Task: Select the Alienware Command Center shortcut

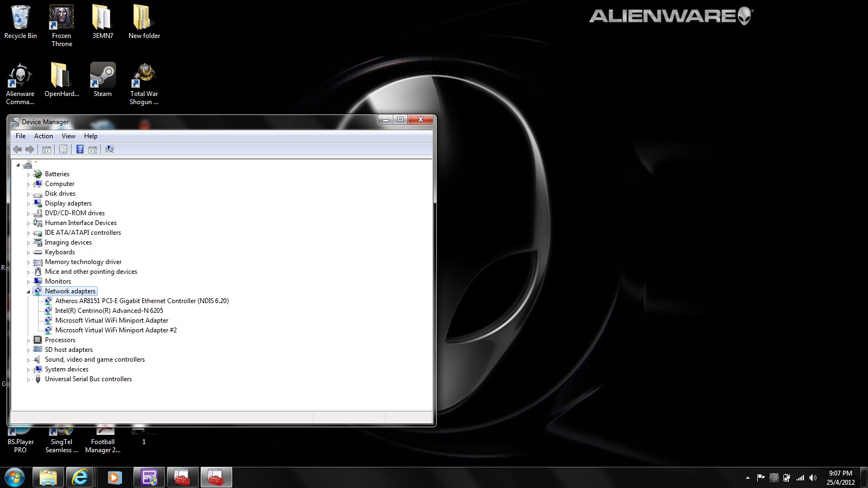Action: (x=21, y=84)
